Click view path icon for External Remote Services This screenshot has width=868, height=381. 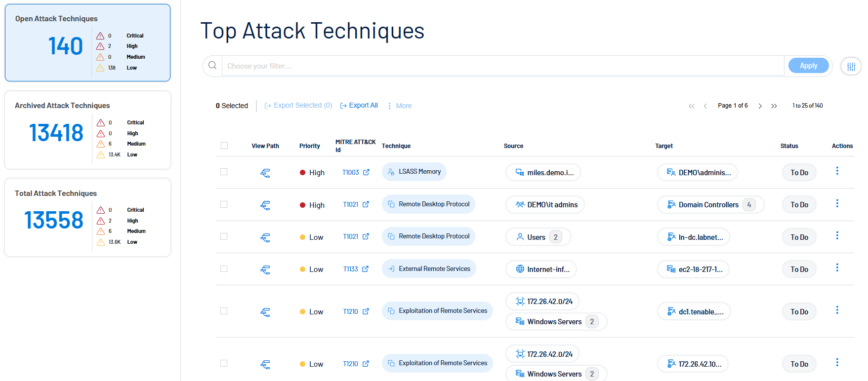click(265, 269)
